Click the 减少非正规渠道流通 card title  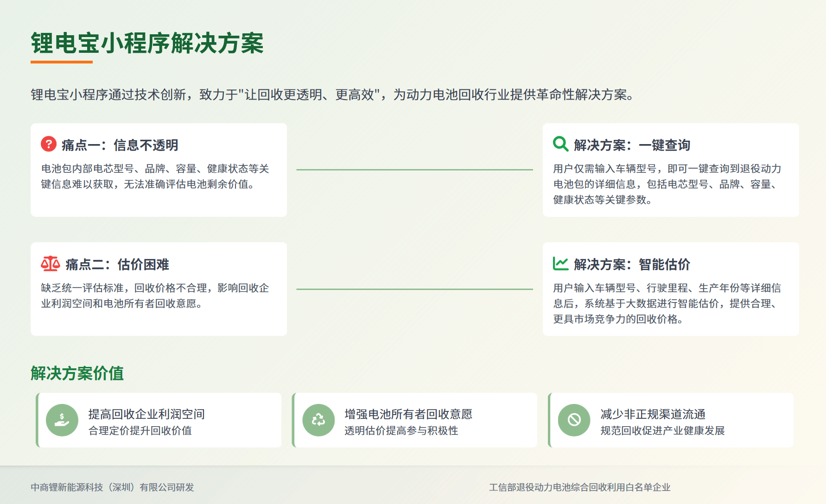point(653,414)
